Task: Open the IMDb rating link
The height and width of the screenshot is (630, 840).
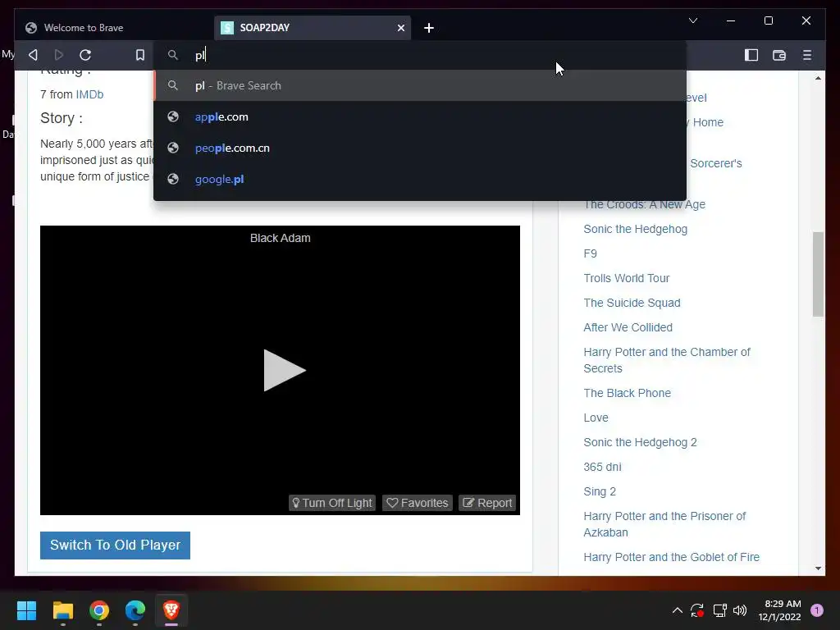Action: [x=89, y=94]
